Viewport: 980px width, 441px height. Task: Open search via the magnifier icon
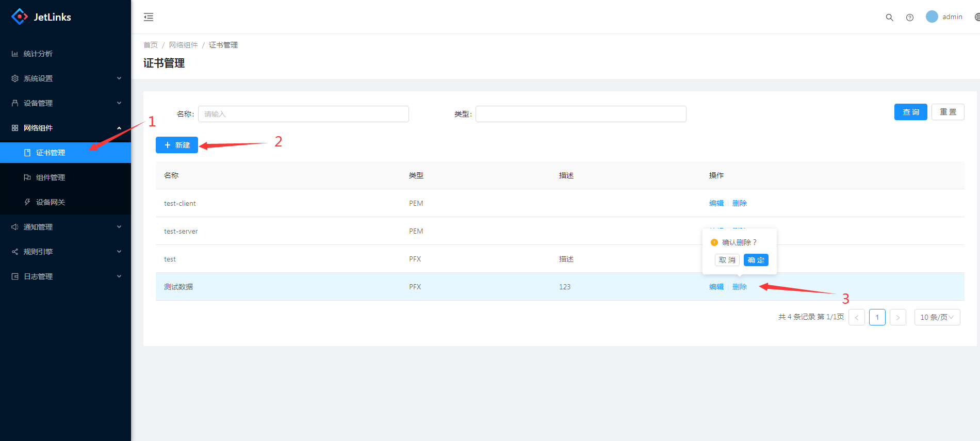click(x=889, y=17)
